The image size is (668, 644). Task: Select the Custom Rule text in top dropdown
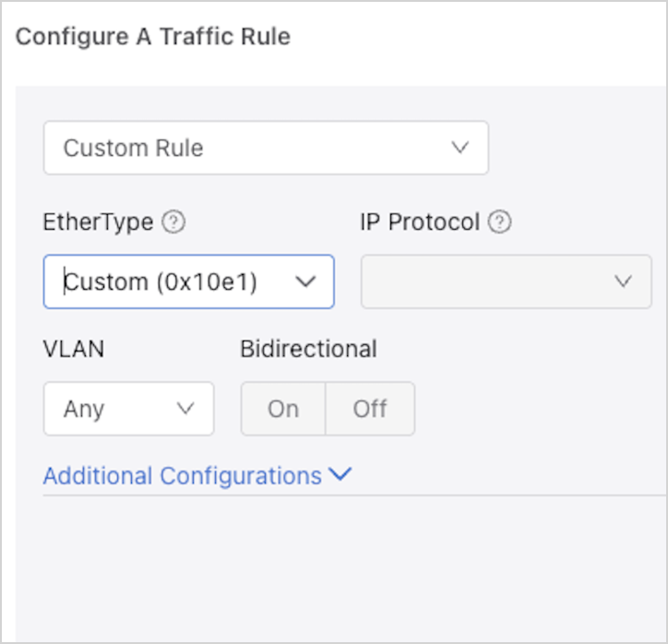point(134,148)
